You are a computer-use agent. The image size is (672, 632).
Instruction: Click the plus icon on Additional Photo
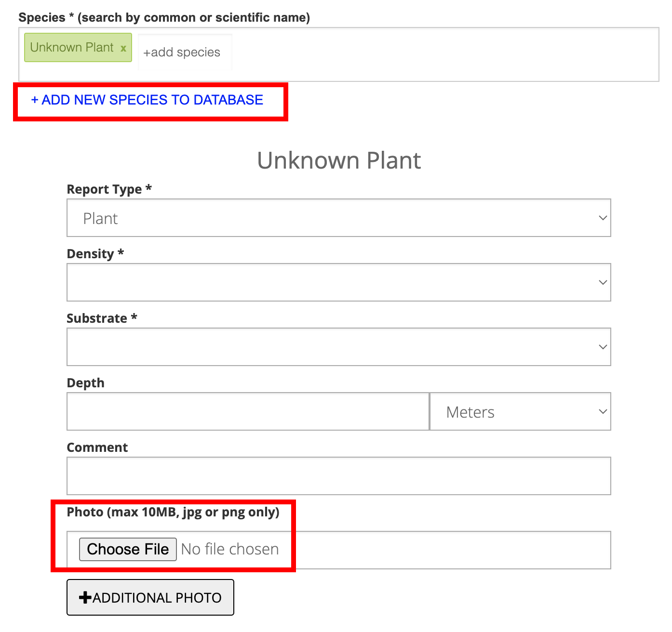point(85,598)
